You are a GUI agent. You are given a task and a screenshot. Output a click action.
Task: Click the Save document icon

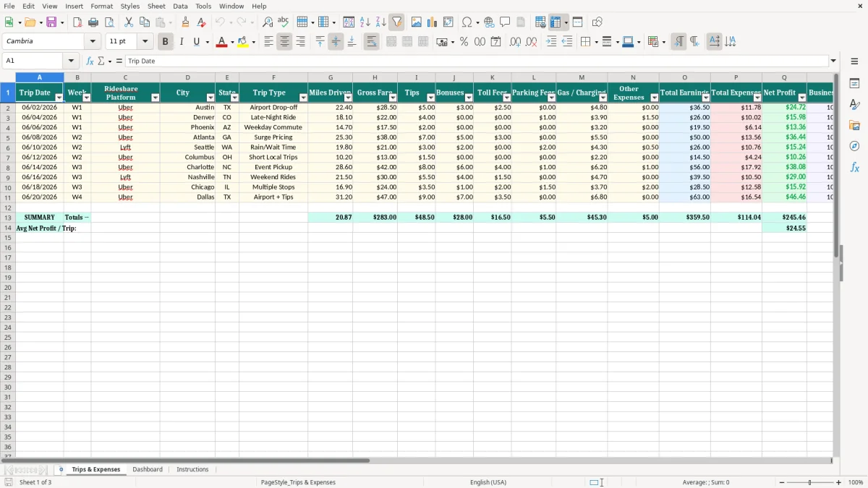tap(51, 22)
